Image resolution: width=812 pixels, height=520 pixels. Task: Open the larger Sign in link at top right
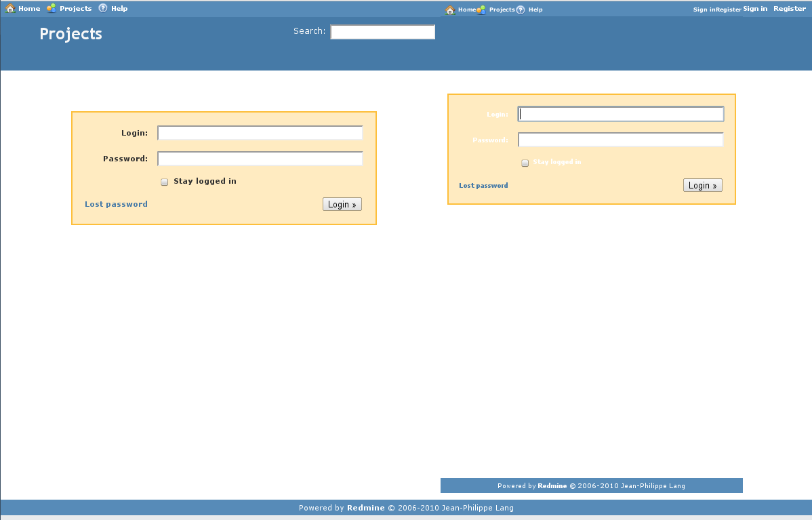(755, 9)
